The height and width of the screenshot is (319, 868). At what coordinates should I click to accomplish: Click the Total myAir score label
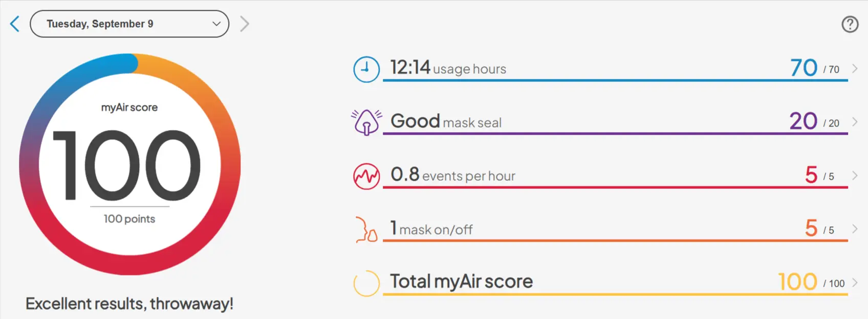tap(461, 282)
